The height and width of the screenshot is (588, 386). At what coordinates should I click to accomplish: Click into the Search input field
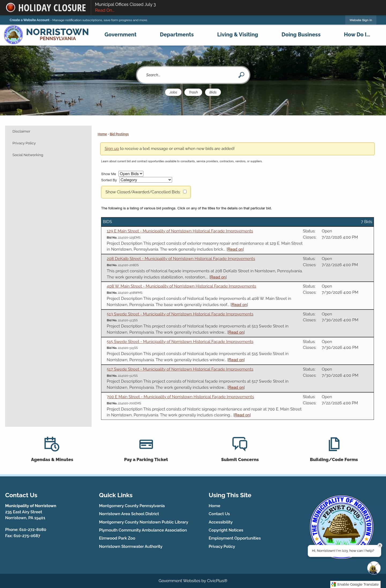click(x=189, y=75)
